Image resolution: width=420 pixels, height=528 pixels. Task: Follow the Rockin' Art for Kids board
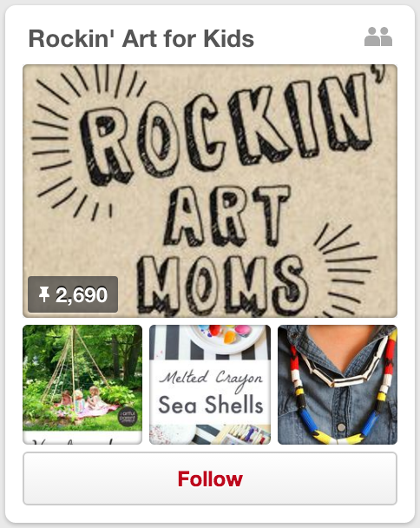click(x=210, y=478)
